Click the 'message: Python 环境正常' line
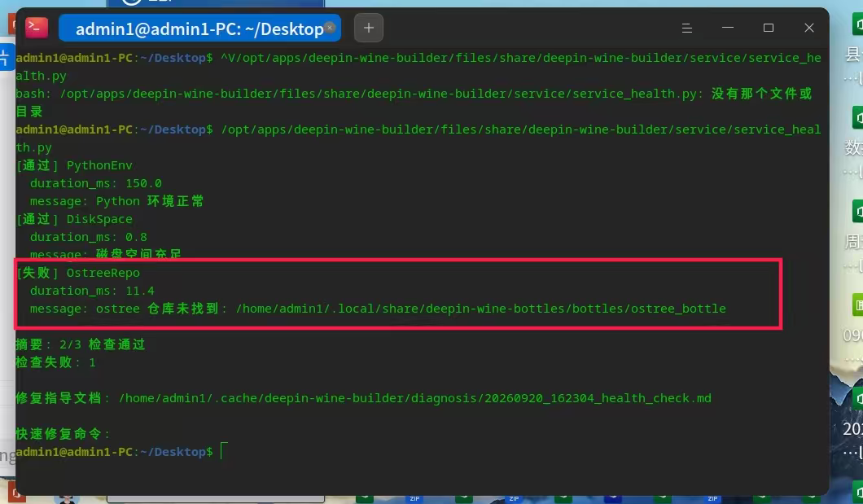Image resolution: width=863 pixels, height=504 pixels. pos(116,201)
